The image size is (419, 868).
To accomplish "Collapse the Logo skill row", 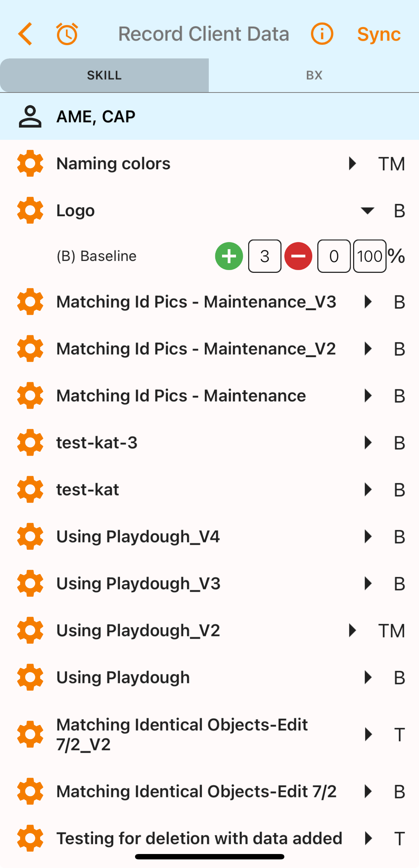I will point(367,210).
